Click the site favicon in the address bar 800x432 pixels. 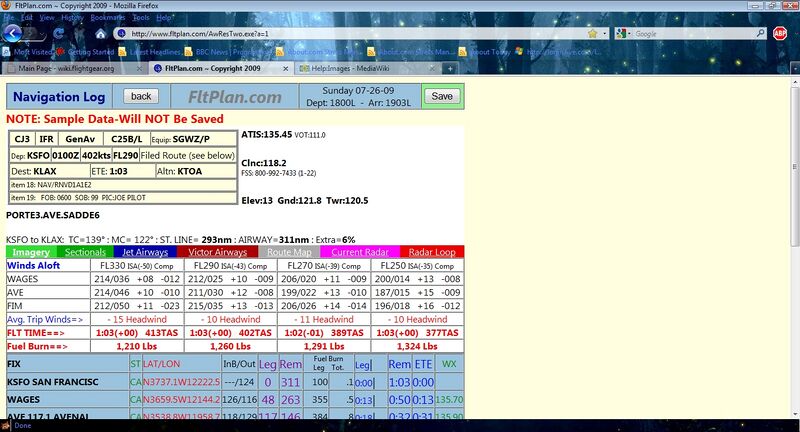pyautogui.click(x=121, y=34)
